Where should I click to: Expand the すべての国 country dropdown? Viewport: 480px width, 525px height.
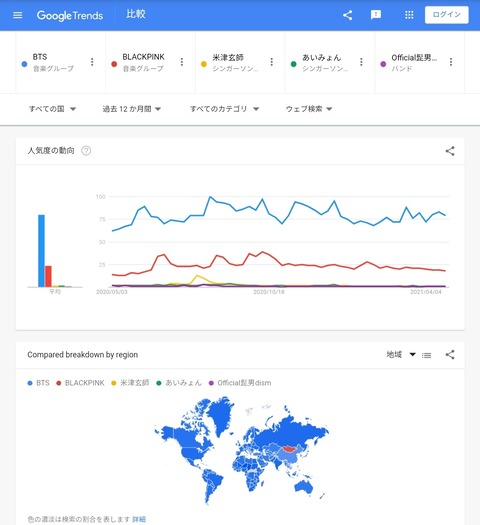click(53, 109)
